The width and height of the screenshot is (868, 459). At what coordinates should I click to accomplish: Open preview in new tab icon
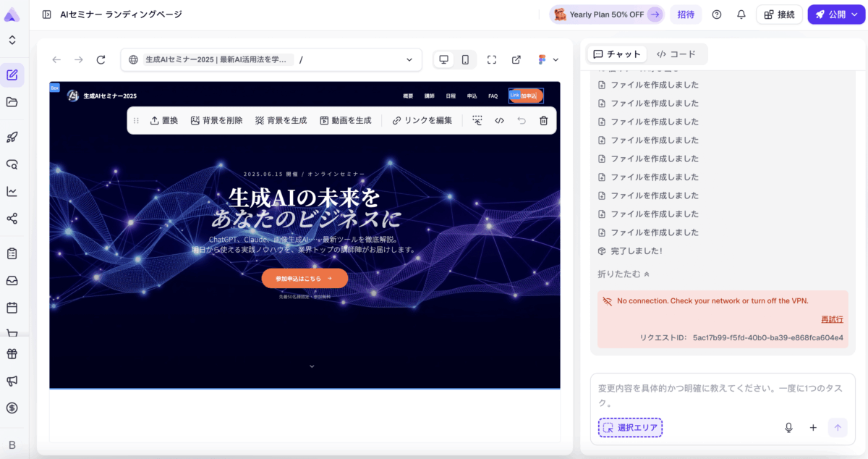[x=516, y=59]
